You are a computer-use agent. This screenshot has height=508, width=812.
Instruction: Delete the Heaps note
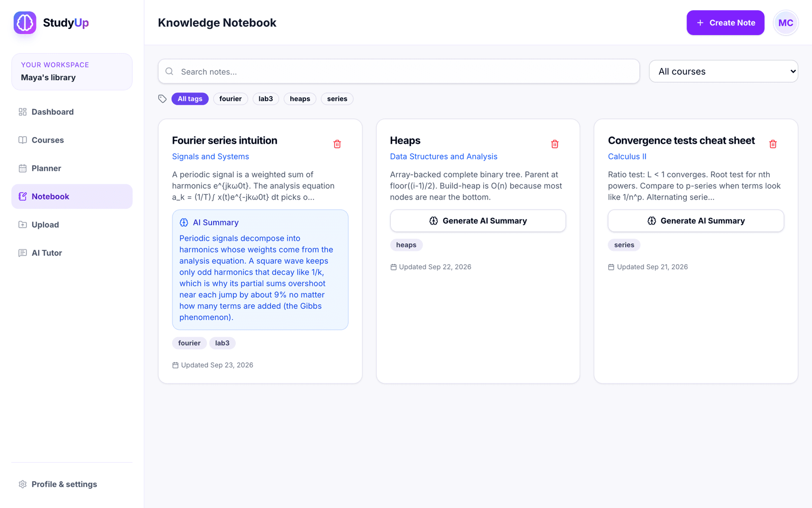[x=555, y=144]
